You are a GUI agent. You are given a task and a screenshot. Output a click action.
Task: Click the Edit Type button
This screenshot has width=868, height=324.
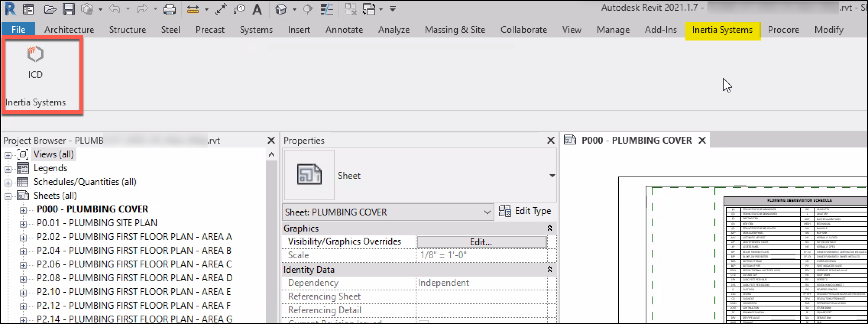click(526, 211)
